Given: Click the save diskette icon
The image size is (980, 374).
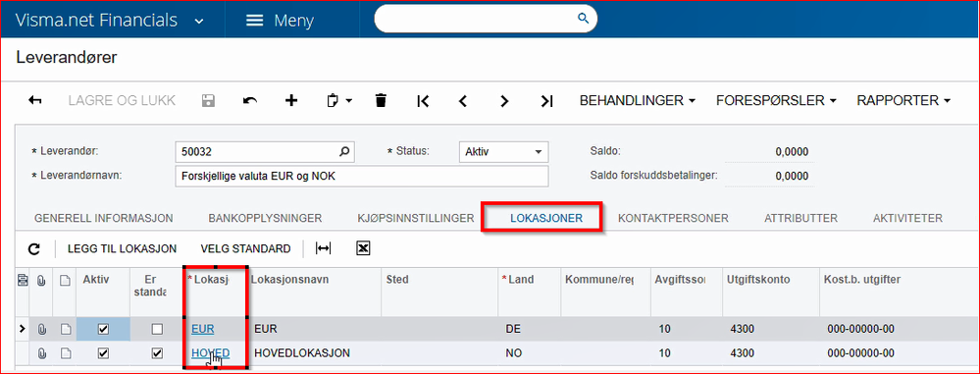Looking at the screenshot, I should coord(208,101).
